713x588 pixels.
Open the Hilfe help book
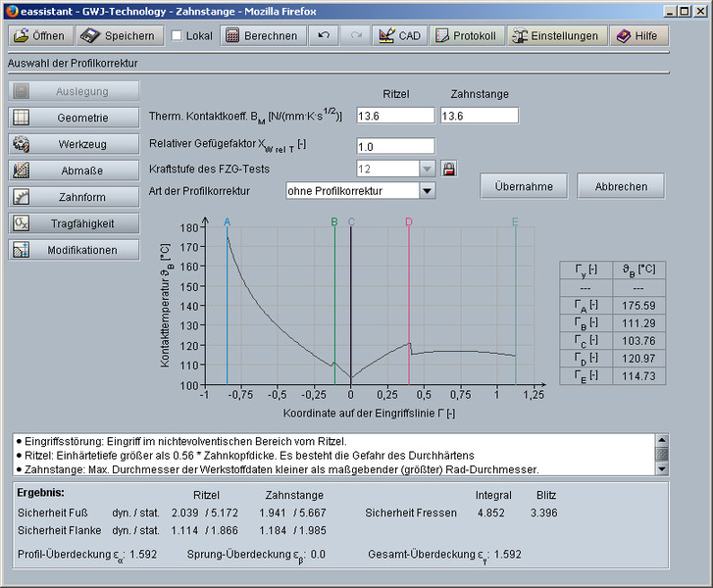point(639,35)
